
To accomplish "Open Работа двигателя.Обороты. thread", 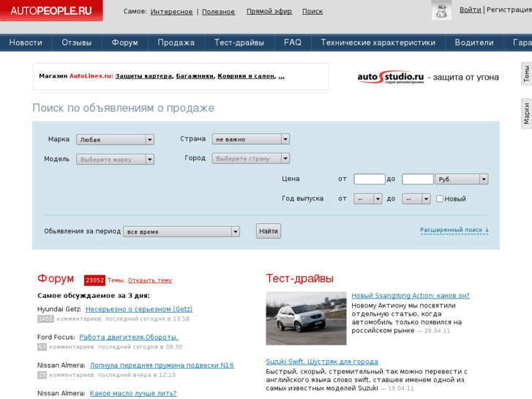I will (129, 338).
